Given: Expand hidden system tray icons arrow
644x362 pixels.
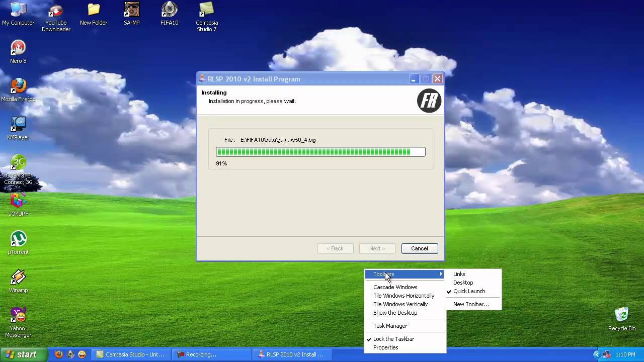Looking at the screenshot, I should coord(597,354).
